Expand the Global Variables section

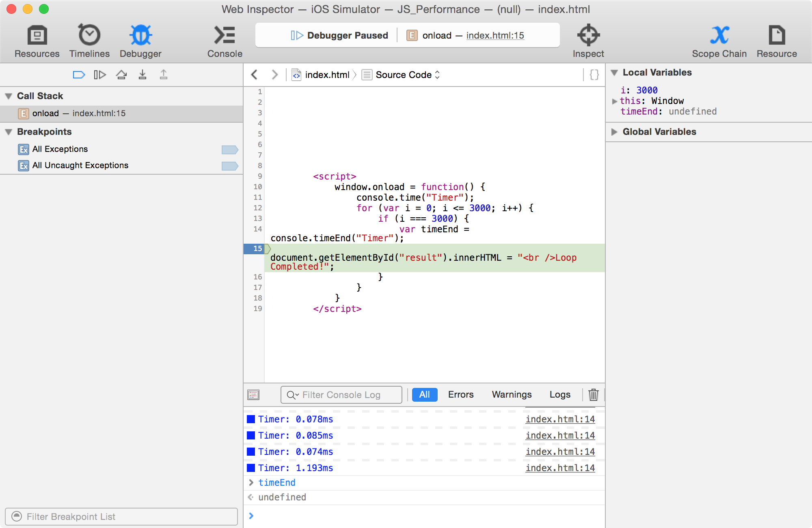click(x=614, y=132)
